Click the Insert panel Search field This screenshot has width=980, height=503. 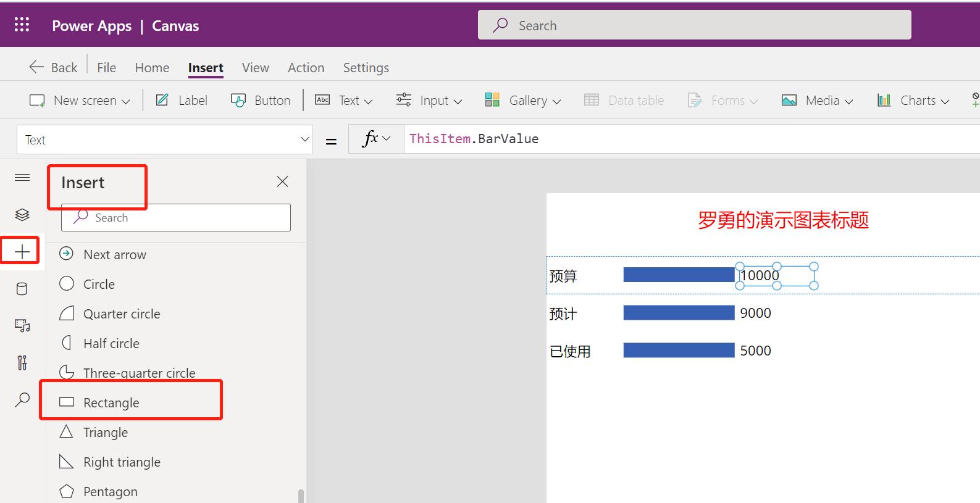[176, 217]
